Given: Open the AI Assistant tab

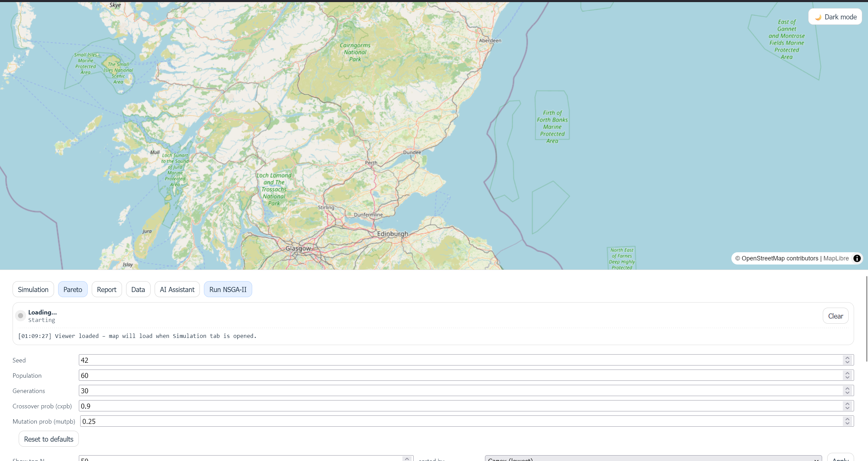Looking at the screenshot, I should click(x=177, y=289).
